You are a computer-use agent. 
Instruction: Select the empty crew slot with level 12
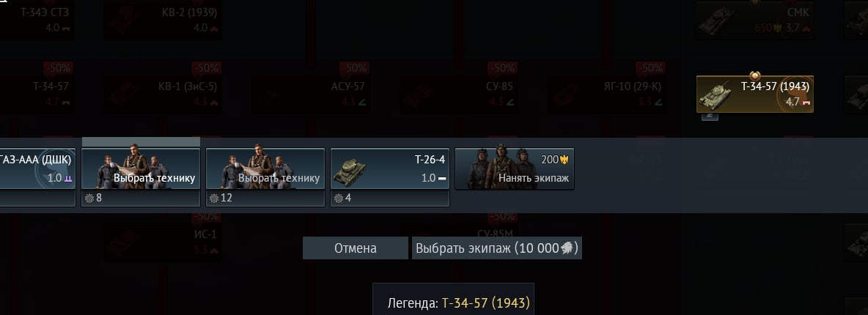(x=265, y=177)
